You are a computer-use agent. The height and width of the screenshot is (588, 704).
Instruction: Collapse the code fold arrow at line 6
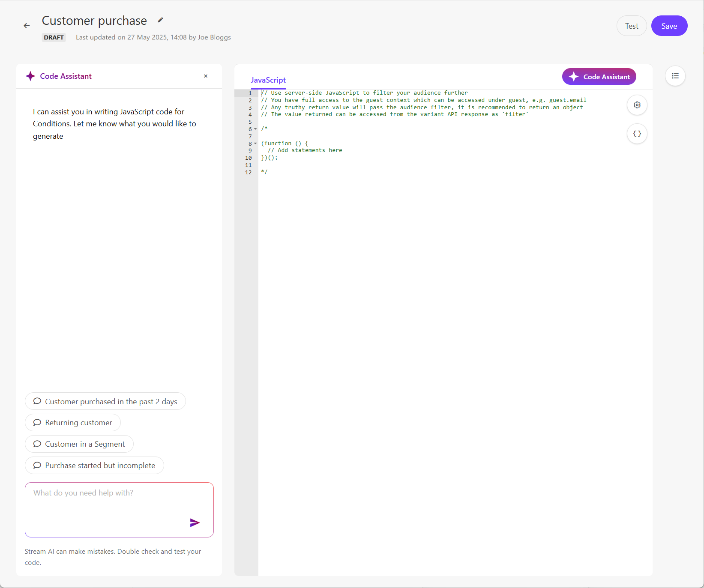pyautogui.click(x=255, y=129)
